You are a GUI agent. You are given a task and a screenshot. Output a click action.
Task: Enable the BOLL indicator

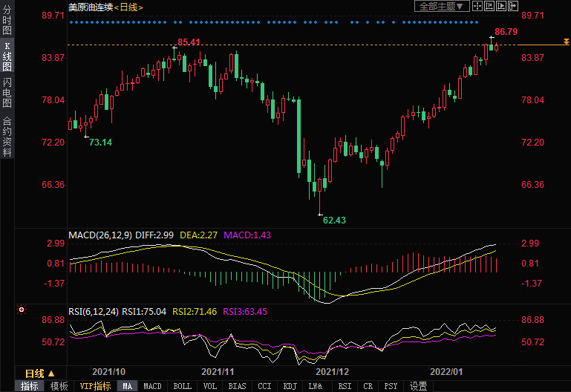click(x=182, y=386)
